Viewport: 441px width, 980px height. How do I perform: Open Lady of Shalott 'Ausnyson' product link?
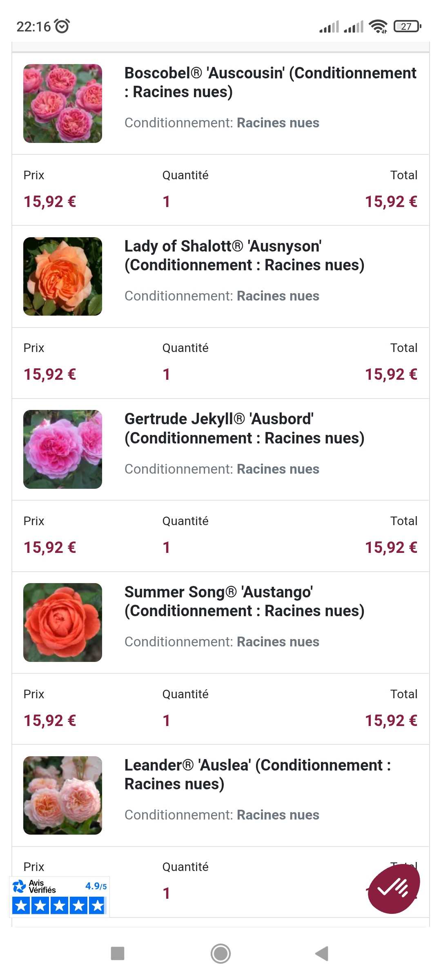click(x=244, y=256)
